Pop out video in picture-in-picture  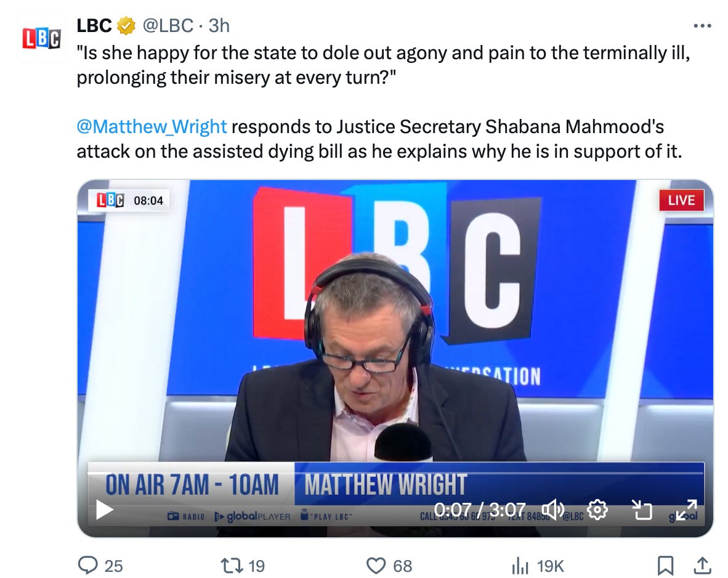[x=642, y=510]
